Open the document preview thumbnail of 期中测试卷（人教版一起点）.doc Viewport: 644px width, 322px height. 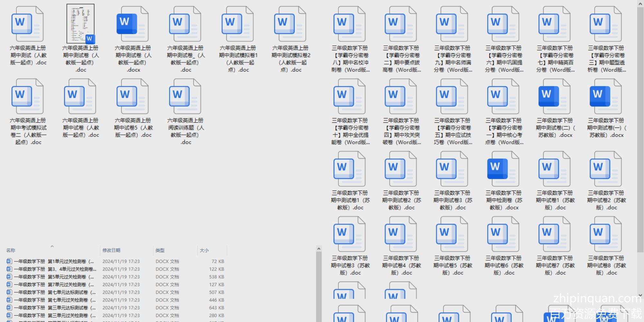(80, 24)
